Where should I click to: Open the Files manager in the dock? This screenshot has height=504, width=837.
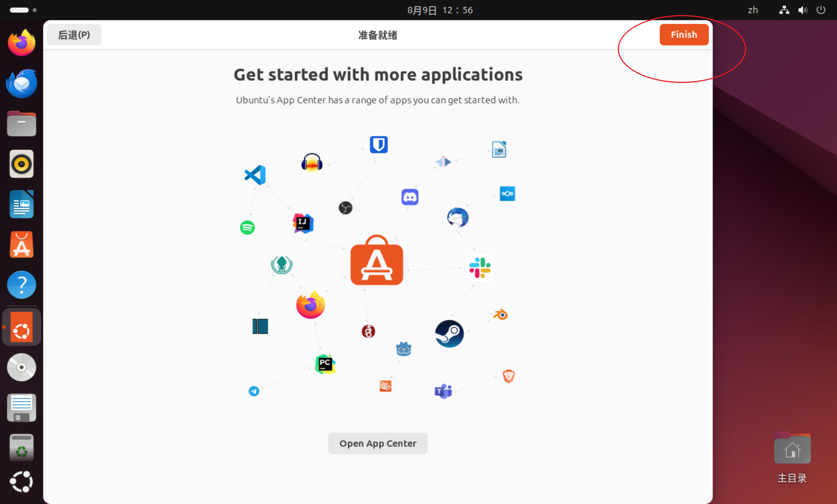(21, 123)
